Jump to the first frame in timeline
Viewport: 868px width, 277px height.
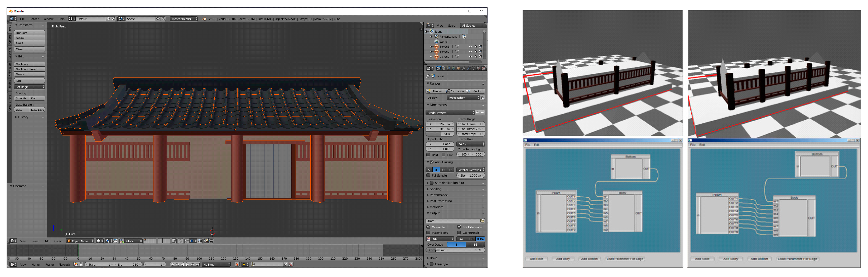pyautogui.click(x=172, y=265)
